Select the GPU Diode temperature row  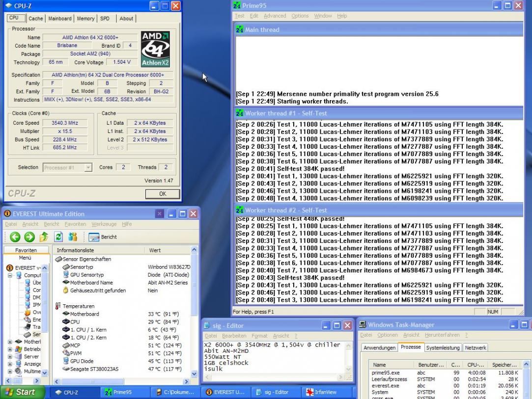pyautogui.click(x=122, y=361)
